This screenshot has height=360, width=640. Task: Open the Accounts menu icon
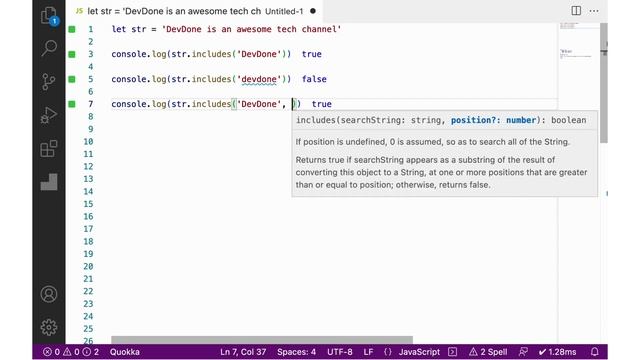(x=49, y=294)
